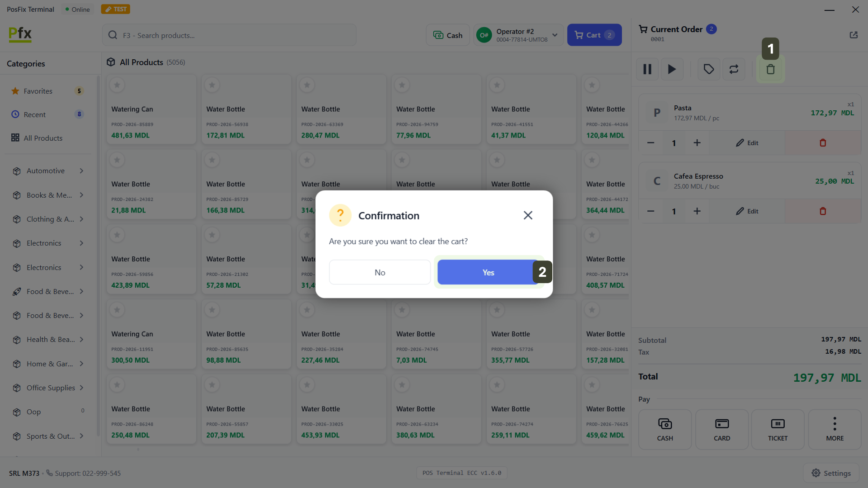Open the Recent category
The height and width of the screenshot is (488, 868).
pyautogui.click(x=34, y=114)
